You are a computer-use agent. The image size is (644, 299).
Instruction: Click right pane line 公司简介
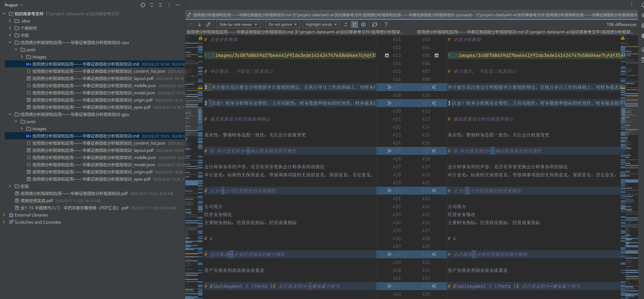pos(457,207)
